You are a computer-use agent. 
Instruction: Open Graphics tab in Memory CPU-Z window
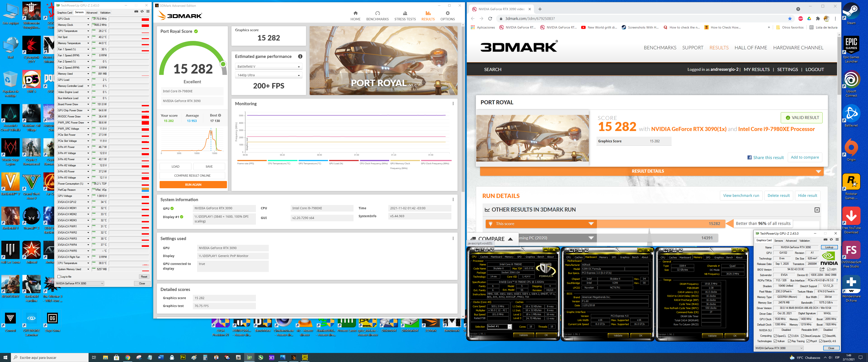(x=719, y=257)
